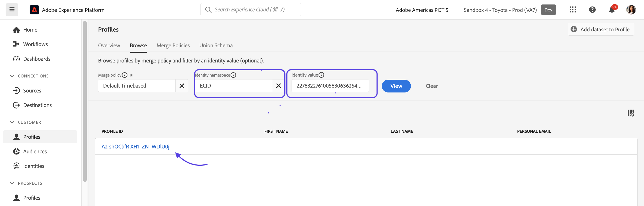Open Audiences in sidebar
The width and height of the screenshot is (644, 206).
coord(30,152)
